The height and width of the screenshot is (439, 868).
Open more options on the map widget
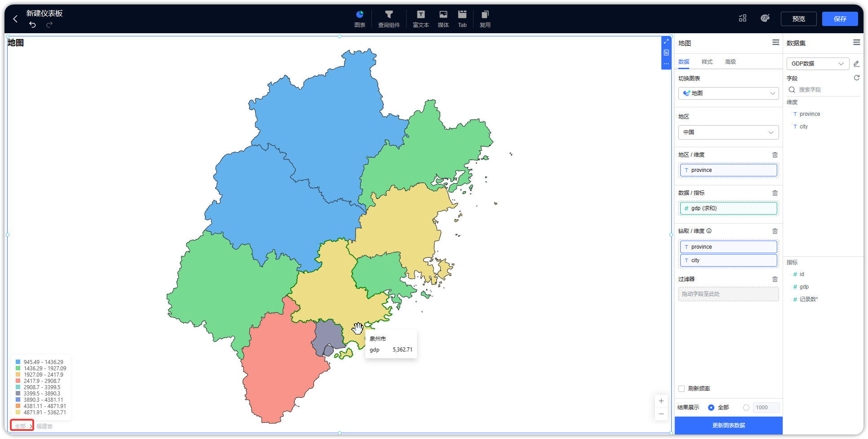pyautogui.click(x=666, y=64)
